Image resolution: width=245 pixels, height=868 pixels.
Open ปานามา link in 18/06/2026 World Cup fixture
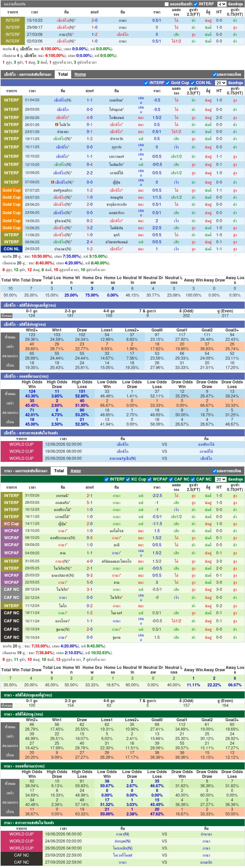coord(206,834)
